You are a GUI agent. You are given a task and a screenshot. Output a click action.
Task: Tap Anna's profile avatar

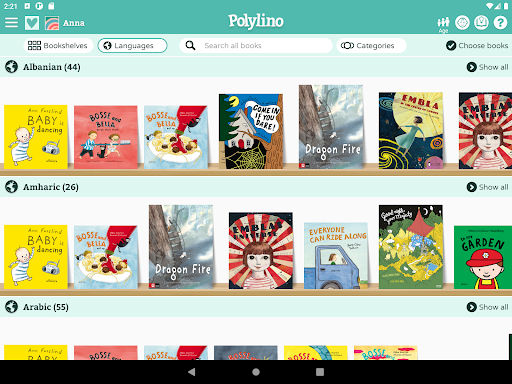click(x=52, y=23)
